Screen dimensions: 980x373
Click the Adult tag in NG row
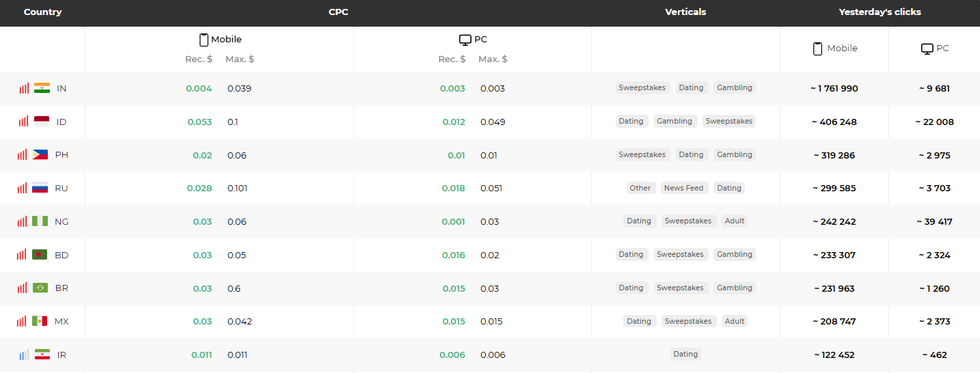tap(735, 221)
